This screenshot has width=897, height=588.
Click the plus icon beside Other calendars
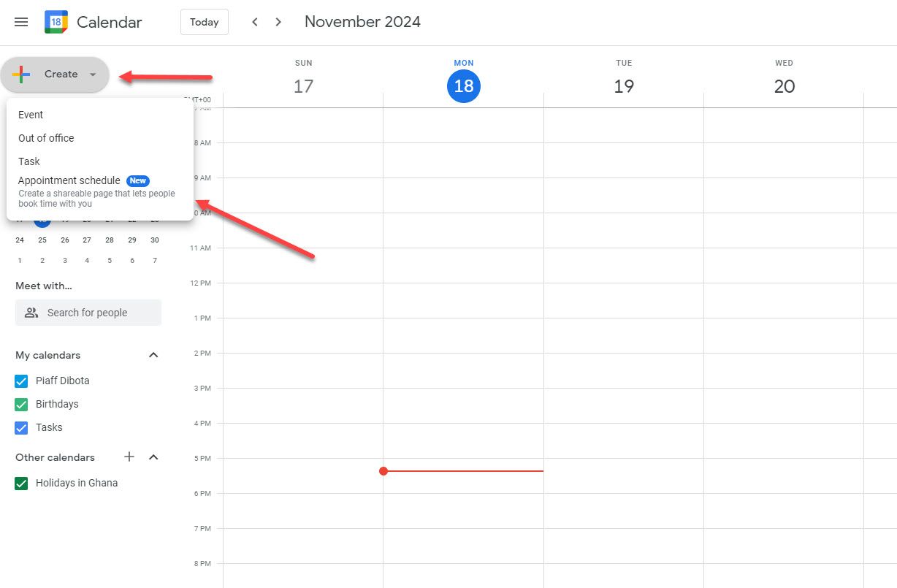(129, 457)
